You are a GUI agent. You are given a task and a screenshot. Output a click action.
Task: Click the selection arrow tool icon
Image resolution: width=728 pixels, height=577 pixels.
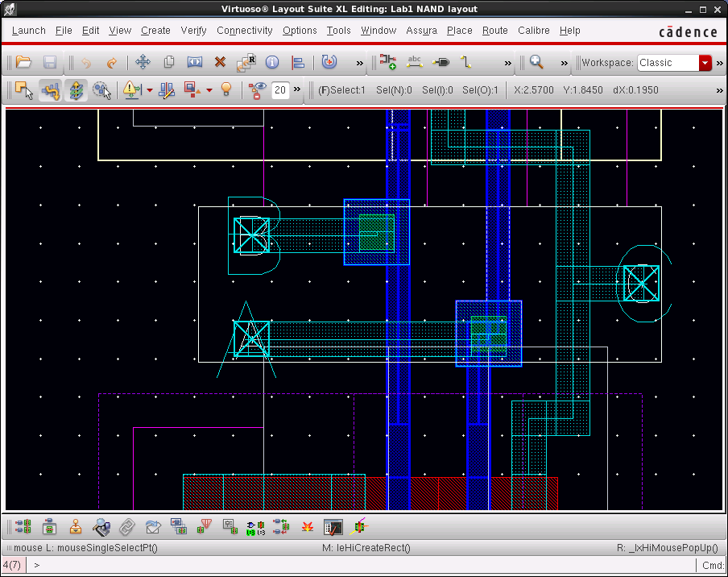(24, 89)
